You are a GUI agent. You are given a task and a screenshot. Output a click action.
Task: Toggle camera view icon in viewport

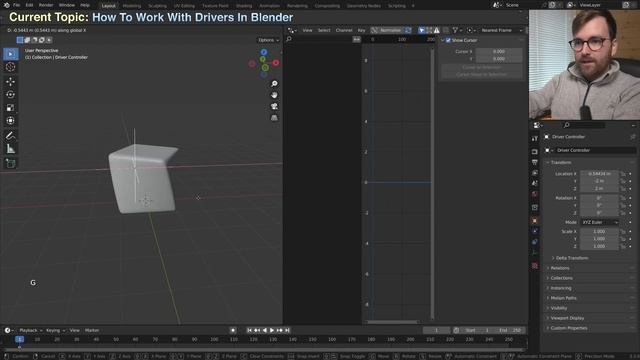274,107
